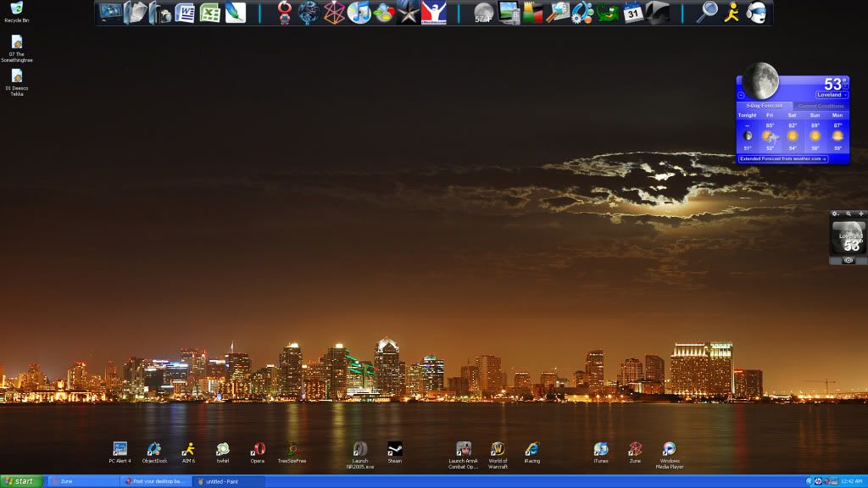Launch Excel from the top dock
Screen dimensions: 868x488
(x=209, y=13)
